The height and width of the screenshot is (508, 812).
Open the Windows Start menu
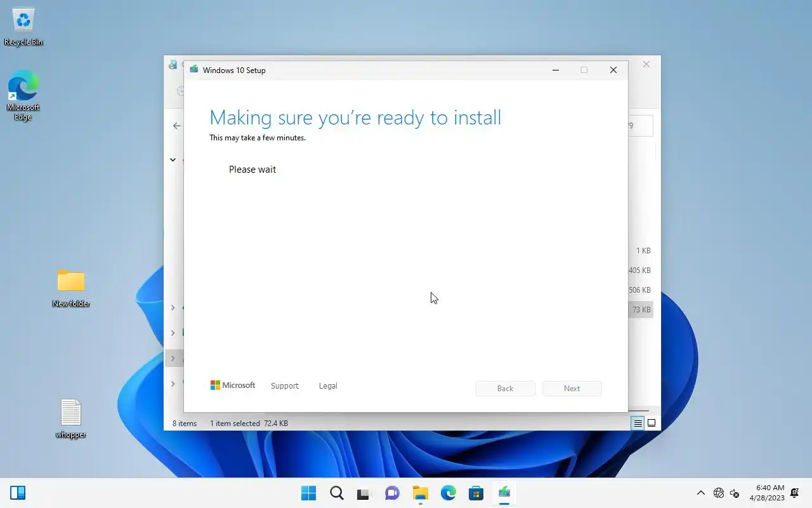coord(308,493)
